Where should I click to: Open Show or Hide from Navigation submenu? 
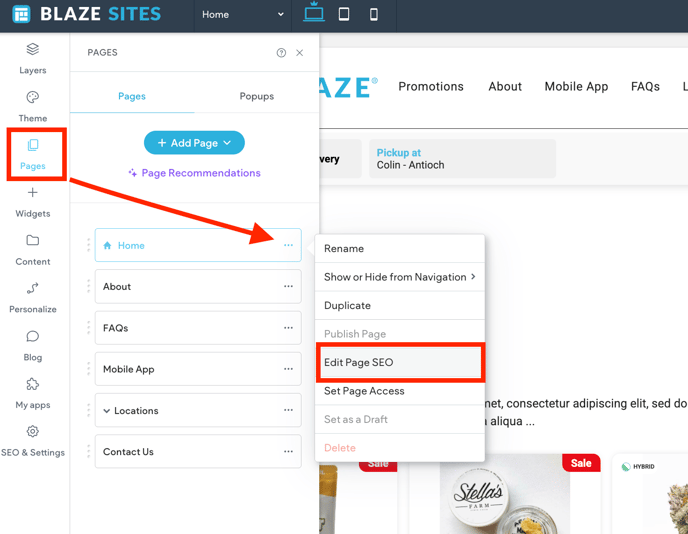tap(399, 277)
